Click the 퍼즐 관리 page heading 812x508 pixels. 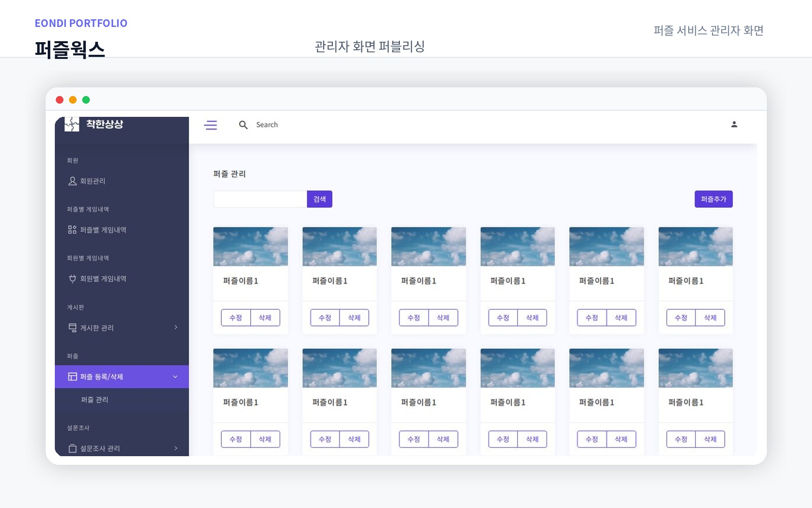[229, 174]
